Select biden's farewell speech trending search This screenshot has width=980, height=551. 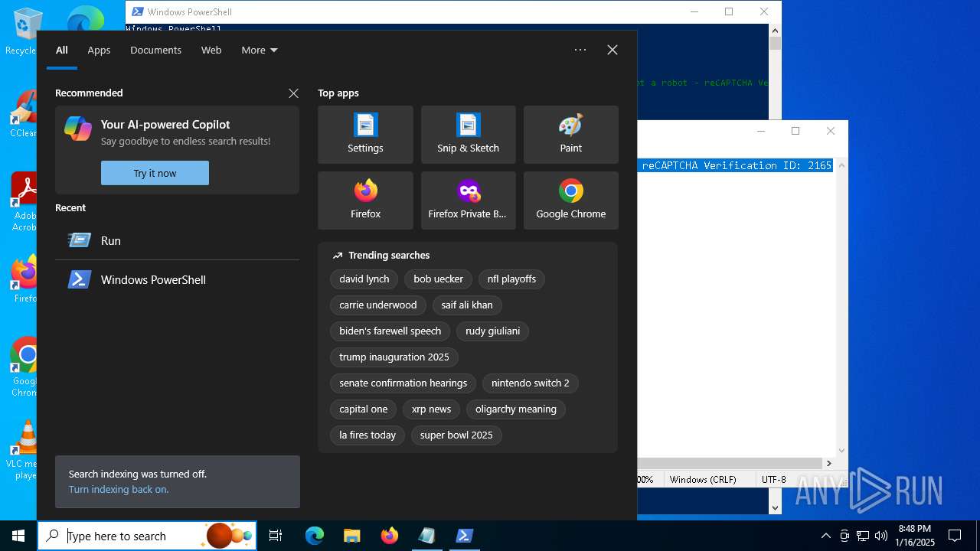(390, 331)
